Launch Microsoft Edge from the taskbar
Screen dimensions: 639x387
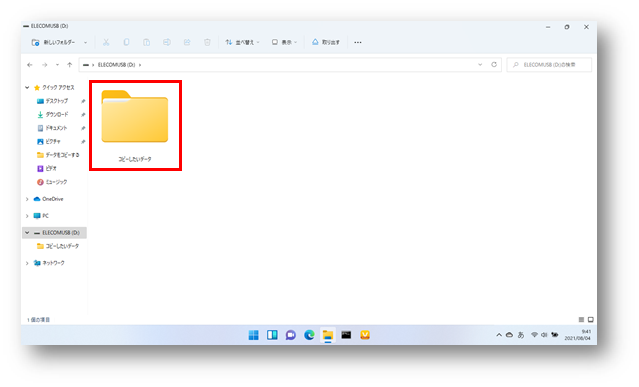tap(309, 335)
